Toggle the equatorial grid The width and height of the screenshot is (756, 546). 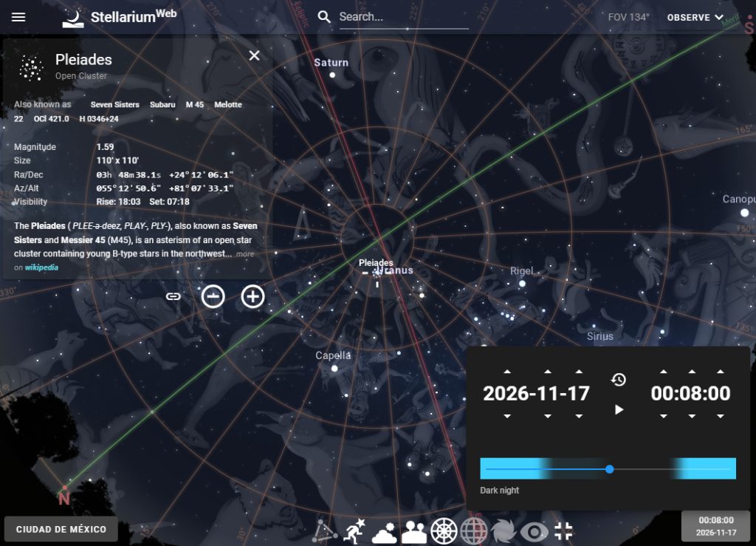click(473, 531)
